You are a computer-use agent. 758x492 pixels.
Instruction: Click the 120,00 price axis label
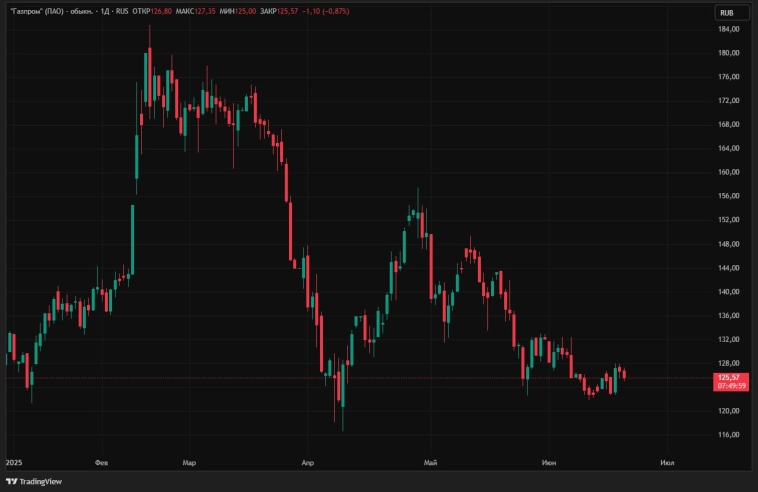729,411
